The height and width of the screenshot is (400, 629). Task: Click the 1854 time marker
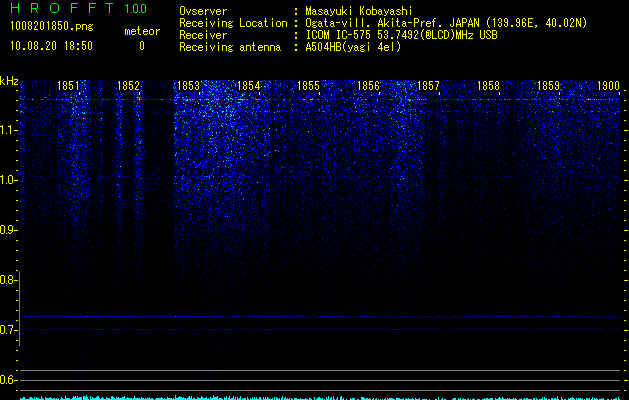(x=248, y=86)
